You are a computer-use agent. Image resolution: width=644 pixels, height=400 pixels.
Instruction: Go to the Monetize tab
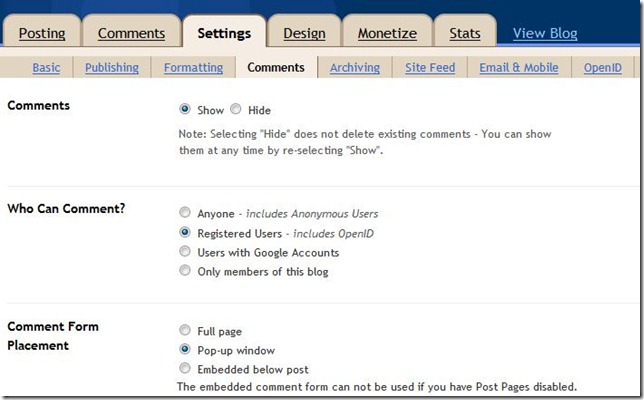[x=387, y=33]
